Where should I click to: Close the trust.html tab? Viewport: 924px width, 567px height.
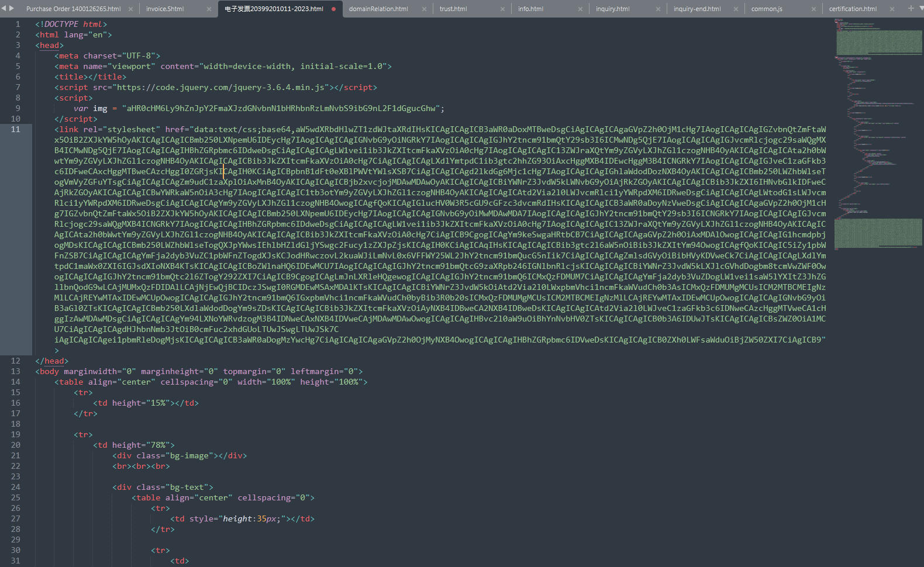point(502,9)
